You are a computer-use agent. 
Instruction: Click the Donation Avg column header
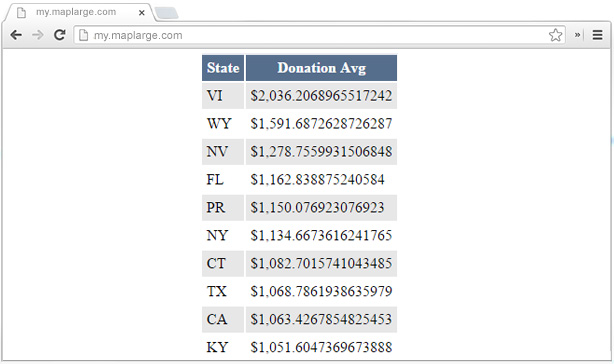(321, 68)
